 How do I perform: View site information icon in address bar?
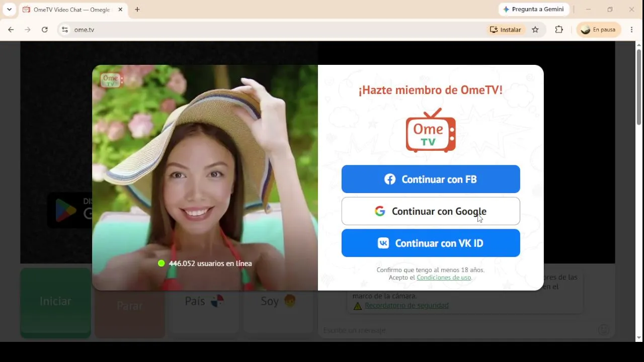pos(64,30)
